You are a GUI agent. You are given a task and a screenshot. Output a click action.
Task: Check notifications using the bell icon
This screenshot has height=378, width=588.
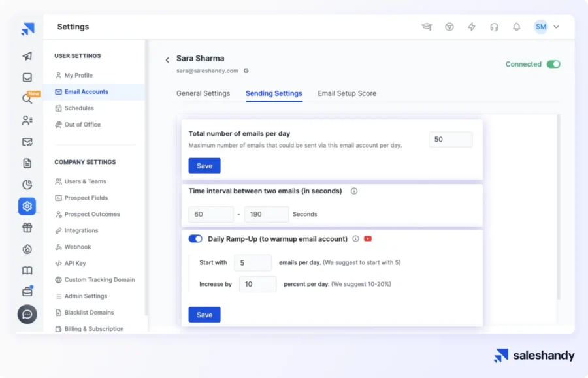516,27
